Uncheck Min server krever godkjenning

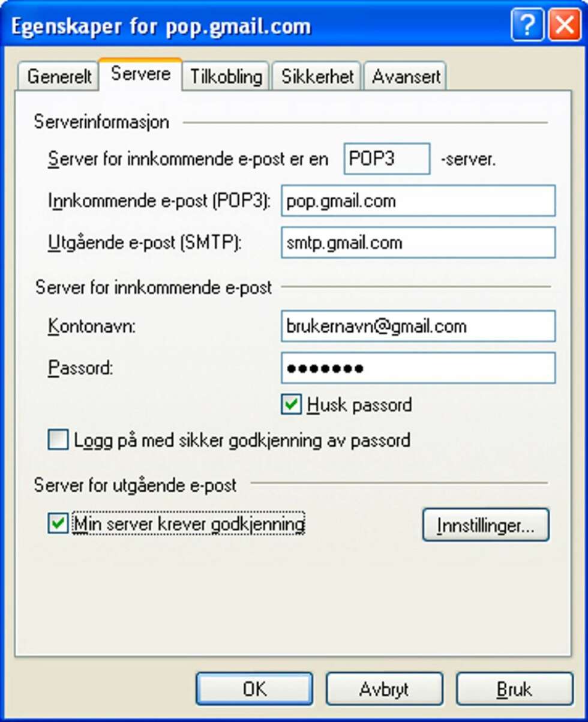[x=58, y=524]
